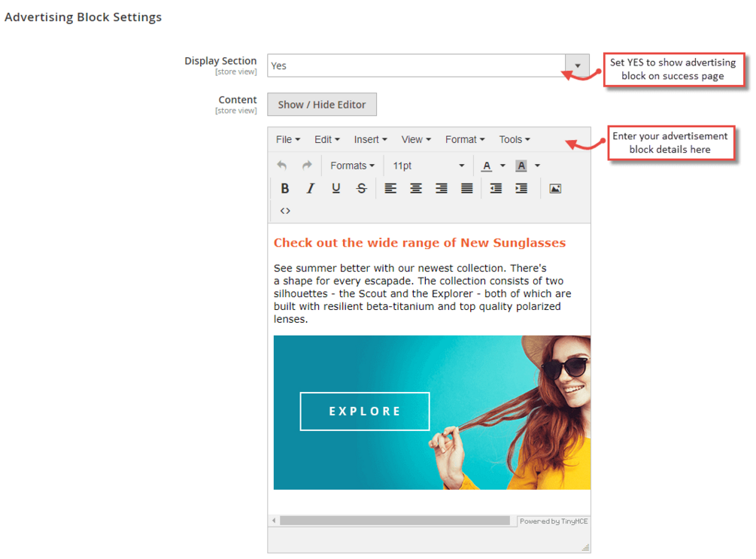756x559 pixels.
Task: Align text right
Action: click(x=442, y=189)
